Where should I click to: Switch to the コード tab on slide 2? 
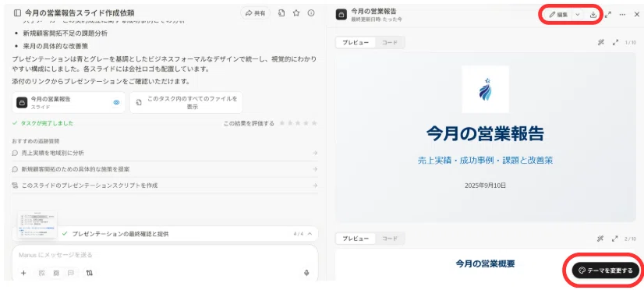pos(389,239)
